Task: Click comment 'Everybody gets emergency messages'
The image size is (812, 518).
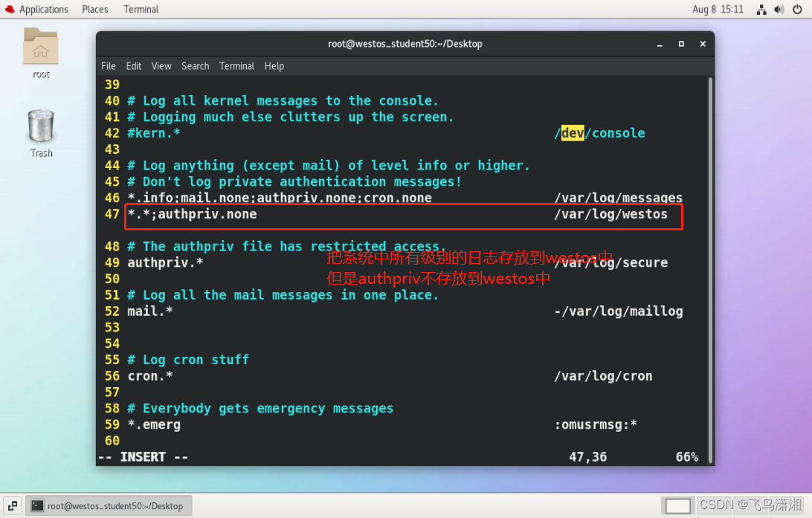Action: [260, 408]
